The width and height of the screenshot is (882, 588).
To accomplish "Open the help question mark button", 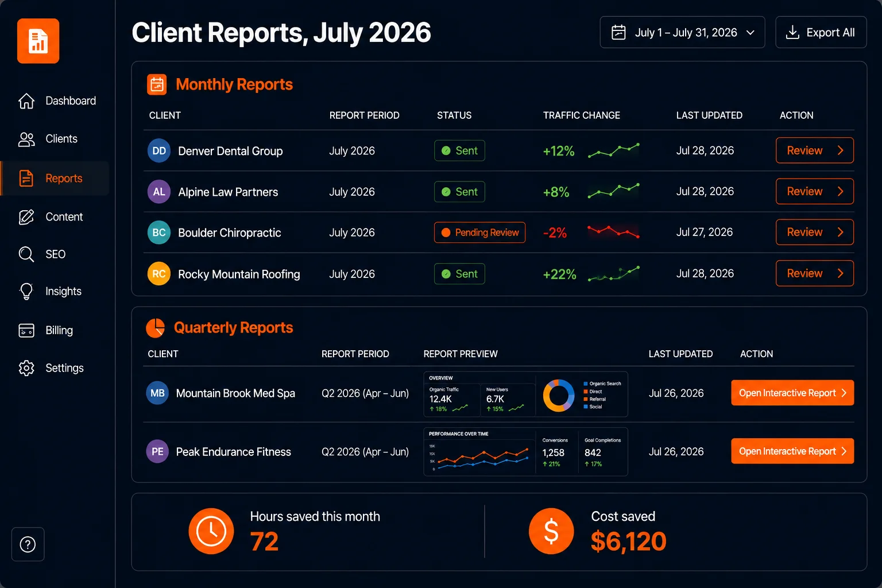I will click(x=28, y=544).
